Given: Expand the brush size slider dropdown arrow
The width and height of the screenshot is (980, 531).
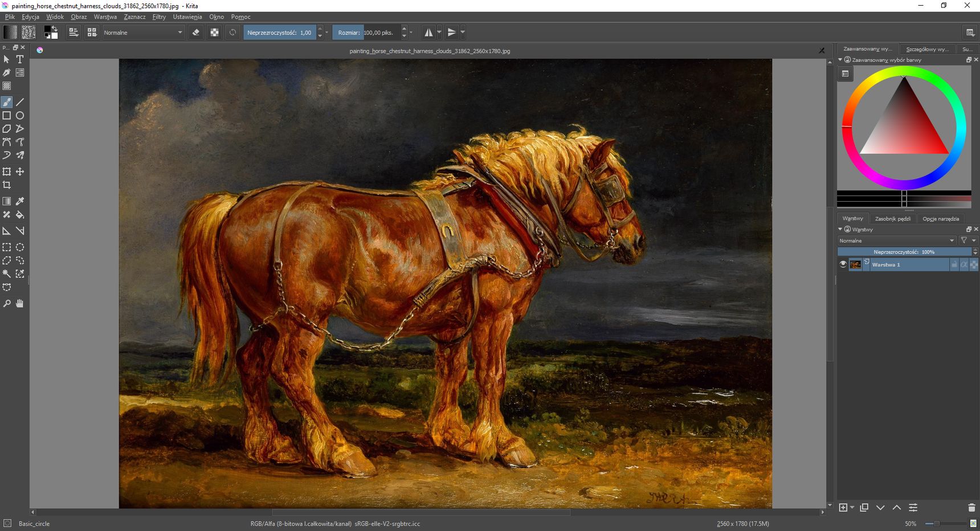Looking at the screenshot, I should (411, 32).
